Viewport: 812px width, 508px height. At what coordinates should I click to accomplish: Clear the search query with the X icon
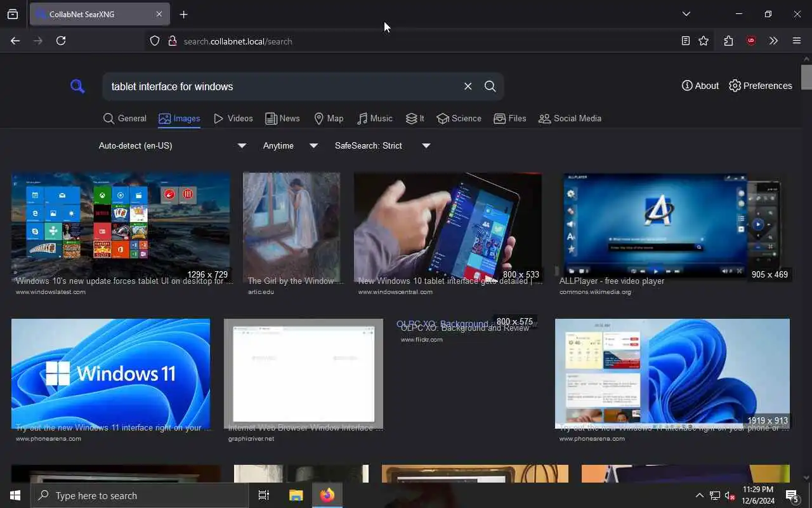468,86
